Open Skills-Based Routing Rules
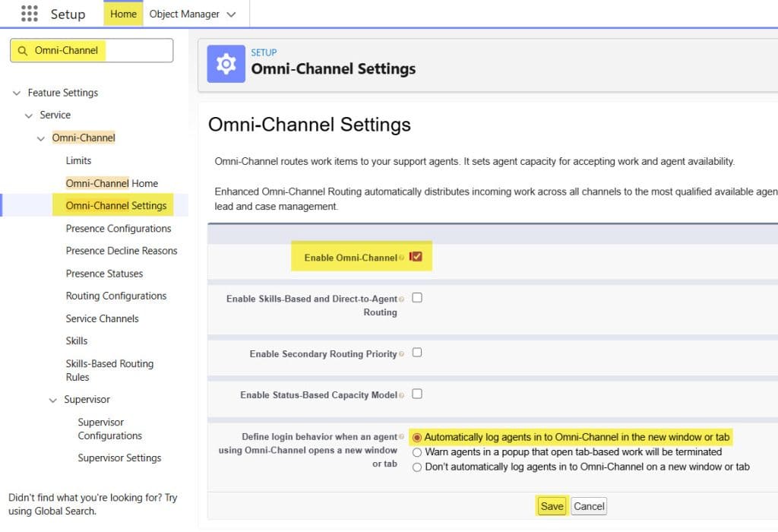Screen dimensions: 778x532 (x=109, y=370)
